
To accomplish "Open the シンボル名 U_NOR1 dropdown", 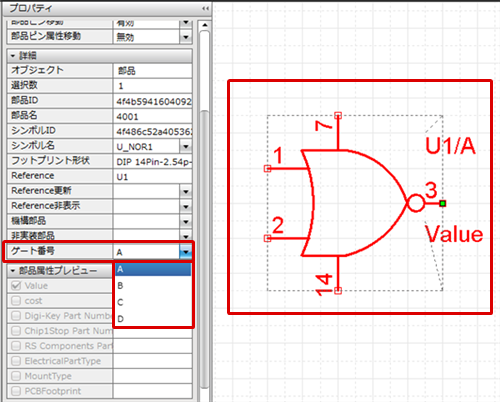I will (186, 146).
